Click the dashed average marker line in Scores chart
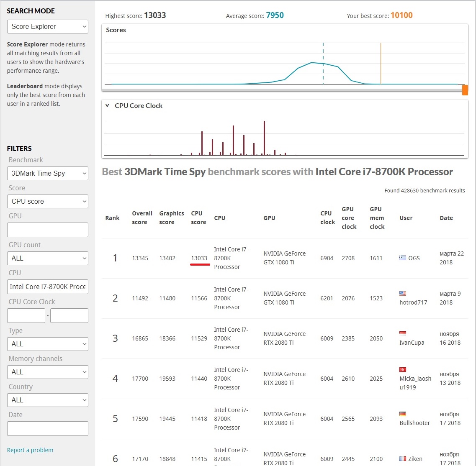The height and width of the screenshot is (466, 476). tap(323, 64)
